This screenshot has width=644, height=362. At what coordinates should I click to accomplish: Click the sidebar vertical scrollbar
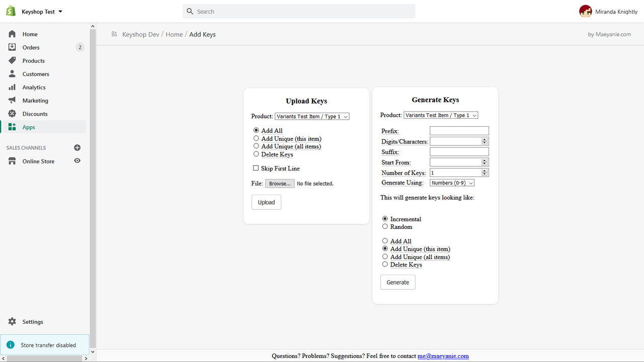(x=93, y=189)
